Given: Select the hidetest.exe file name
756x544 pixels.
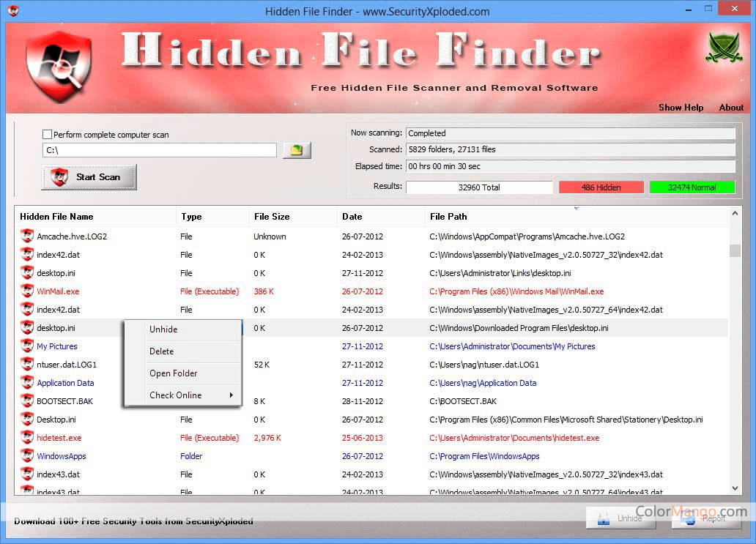Looking at the screenshot, I should tap(59, 438).
